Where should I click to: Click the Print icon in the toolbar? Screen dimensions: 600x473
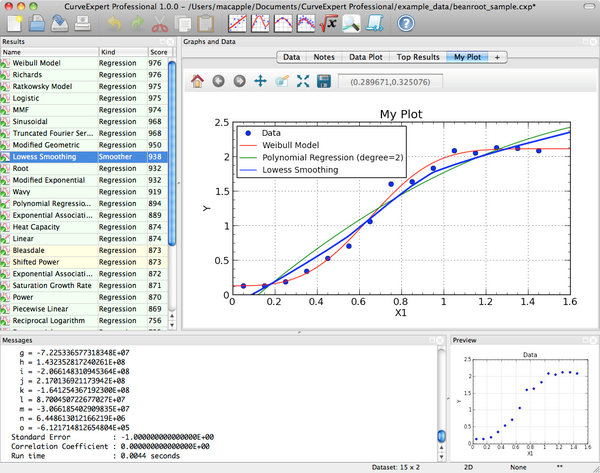coord(84,24)
